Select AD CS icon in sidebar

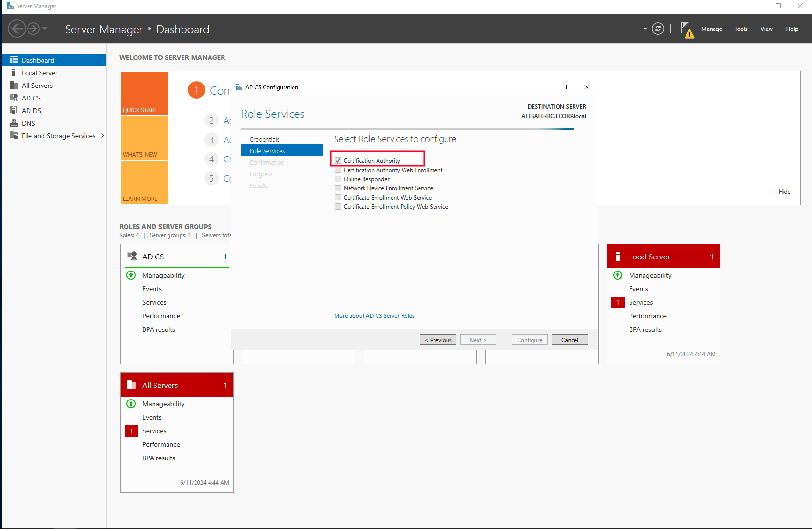click(x=14, y=98)
